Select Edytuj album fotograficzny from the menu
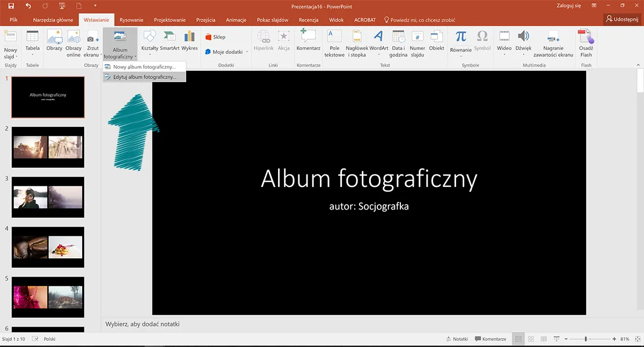The height and width of the screenshot is (347, 644). click(x=145, y=76)
